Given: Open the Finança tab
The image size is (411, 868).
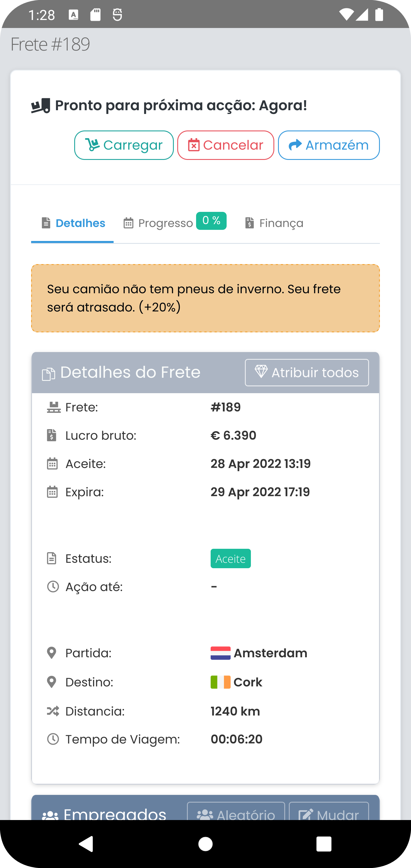Looking at the screenshot, I should click(x=274, y=223).
